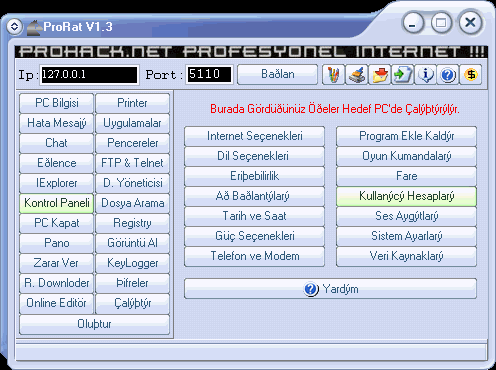Click the green arrow page icon

point(402,74)
